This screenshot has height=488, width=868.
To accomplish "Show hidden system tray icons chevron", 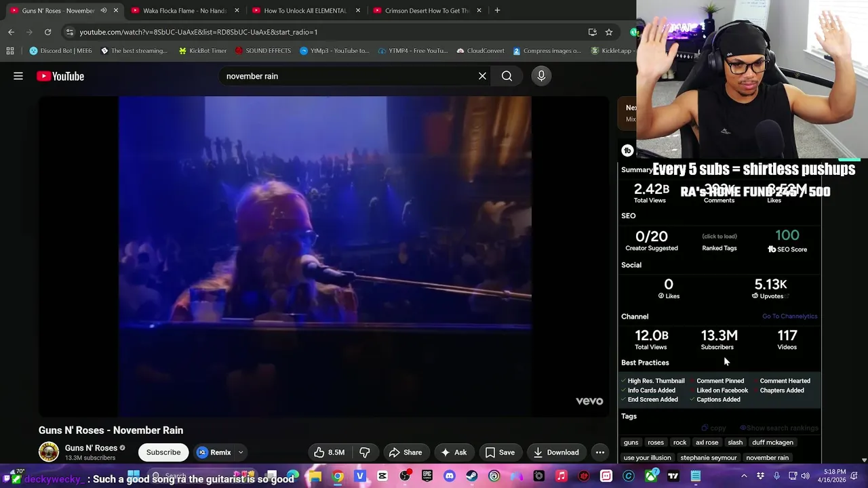I will (x=744, y=476).
